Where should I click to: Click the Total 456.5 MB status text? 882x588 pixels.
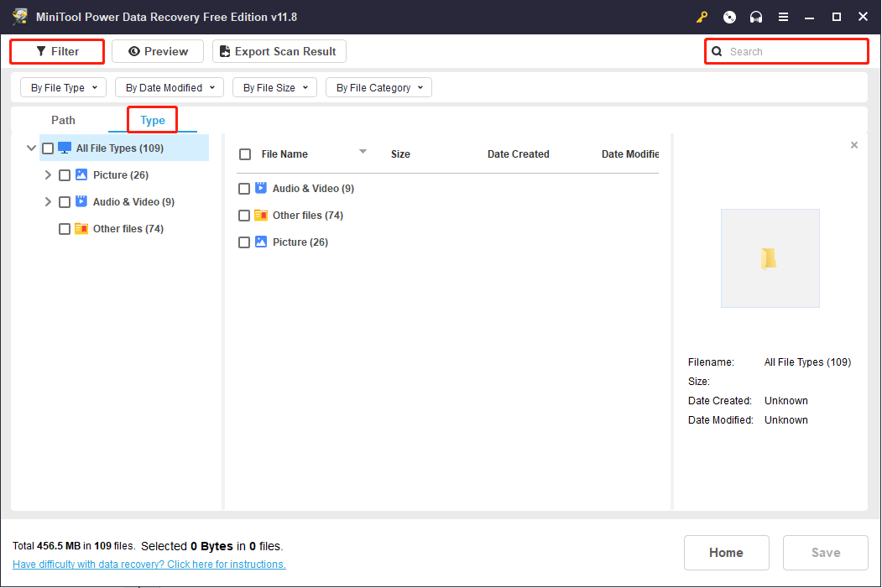[74, 546]
